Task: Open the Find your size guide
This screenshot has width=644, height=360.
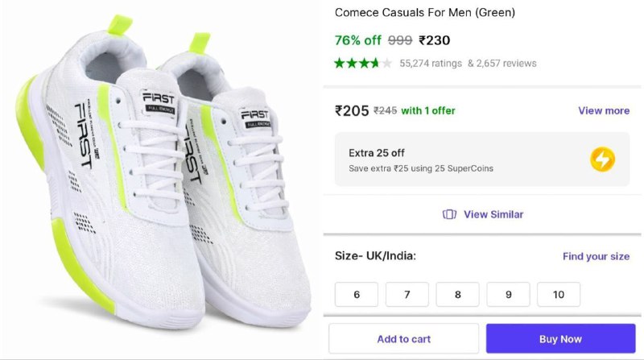Action: click(596, 256)
